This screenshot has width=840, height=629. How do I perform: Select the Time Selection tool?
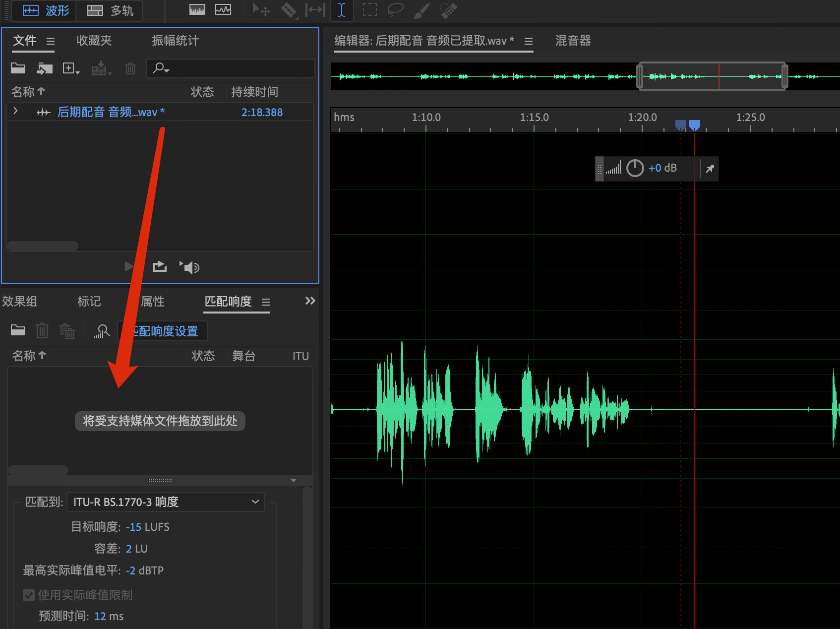pyautogui.click(x=342, y=10)
